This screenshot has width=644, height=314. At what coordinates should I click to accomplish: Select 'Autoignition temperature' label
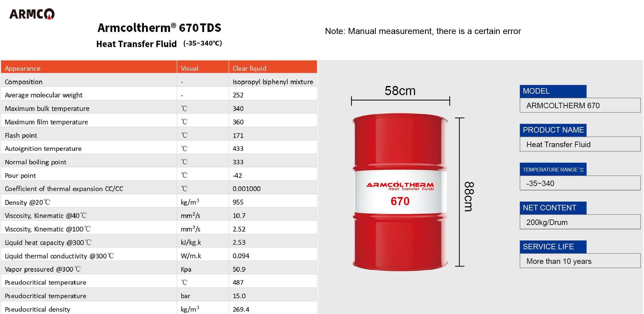(x=43, y=149)
